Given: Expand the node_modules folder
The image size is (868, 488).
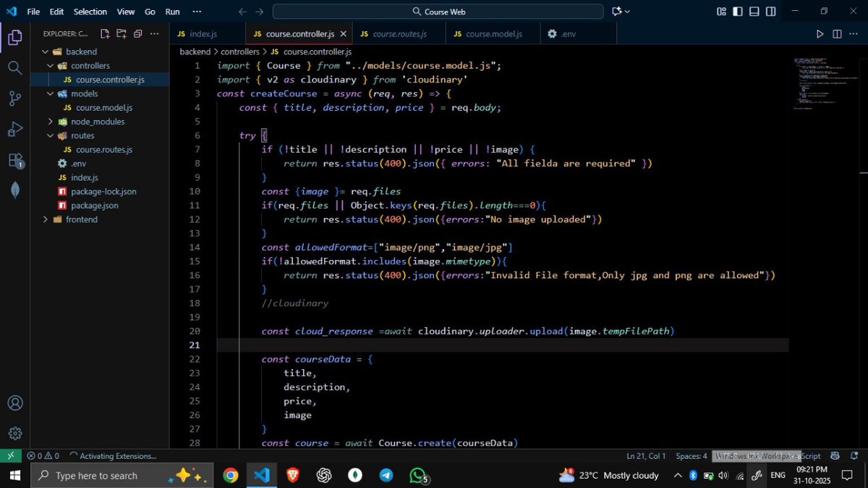Looking at the screenshot, I should coord(49,122).
